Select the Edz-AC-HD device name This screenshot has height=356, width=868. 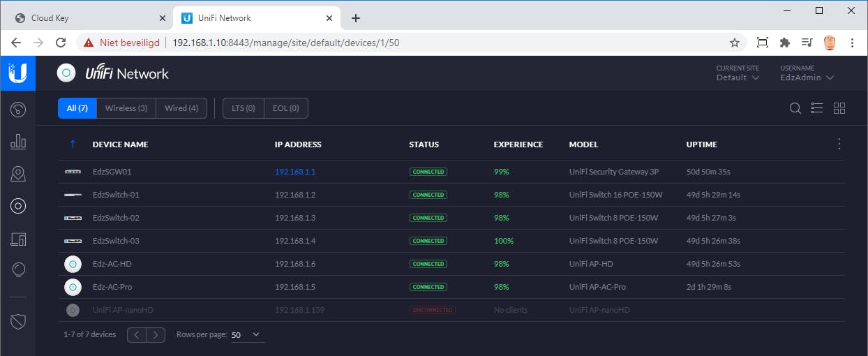[x=112, y=264]
